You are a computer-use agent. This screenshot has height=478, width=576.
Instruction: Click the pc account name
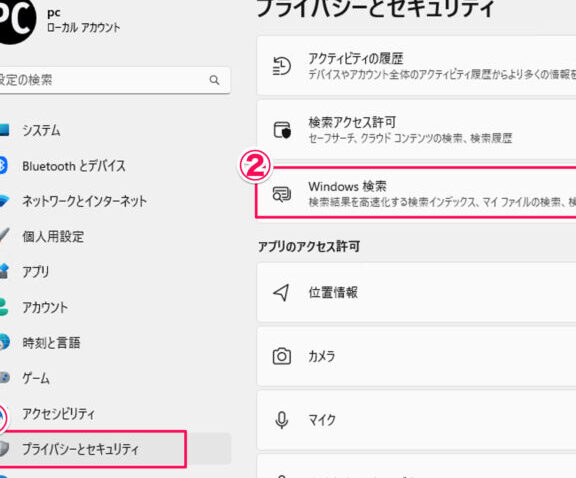tap(54, 13)
